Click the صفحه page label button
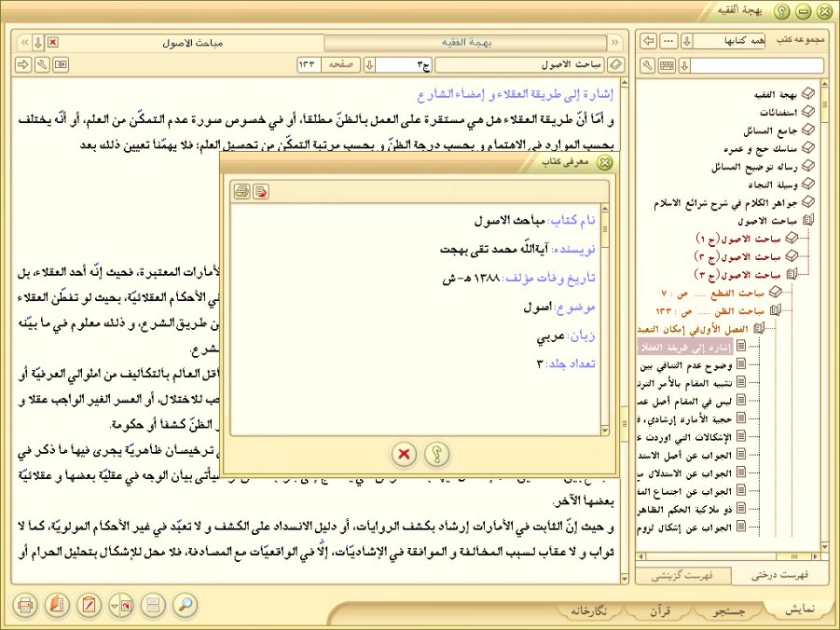 (340, 65)
